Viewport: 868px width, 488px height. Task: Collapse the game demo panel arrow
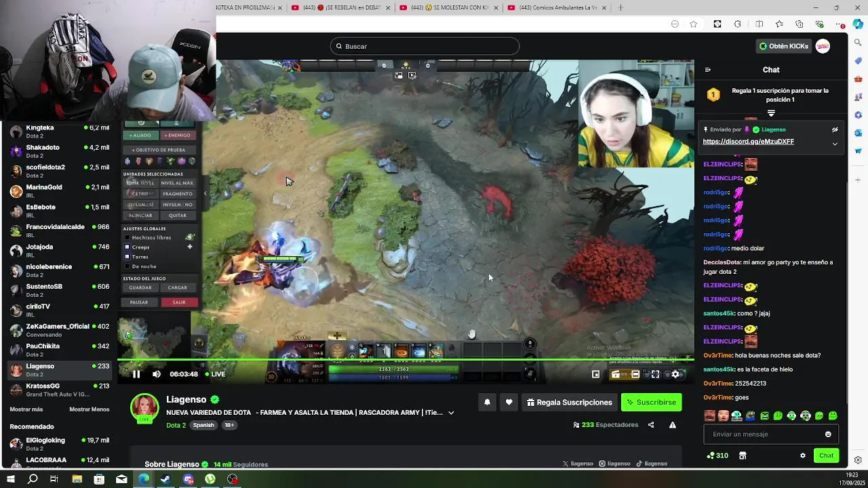click(205, 193)
